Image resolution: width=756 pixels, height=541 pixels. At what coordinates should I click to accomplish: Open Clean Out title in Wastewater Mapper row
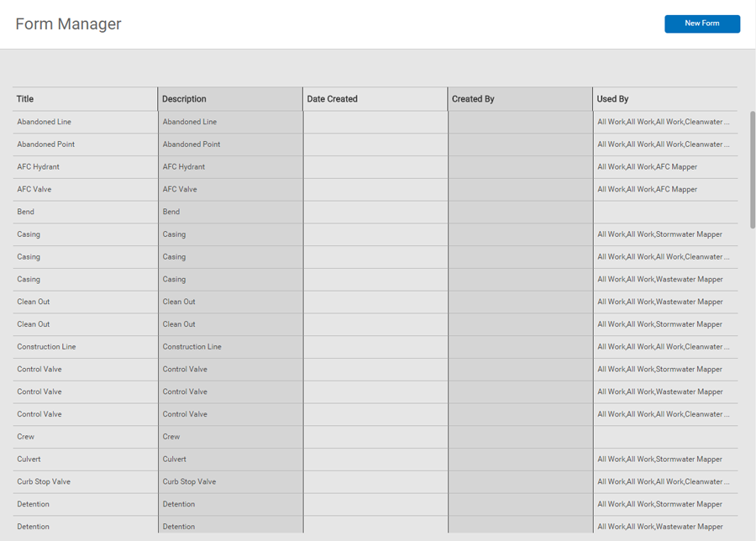pyautogui.click(x=34, y=302)
